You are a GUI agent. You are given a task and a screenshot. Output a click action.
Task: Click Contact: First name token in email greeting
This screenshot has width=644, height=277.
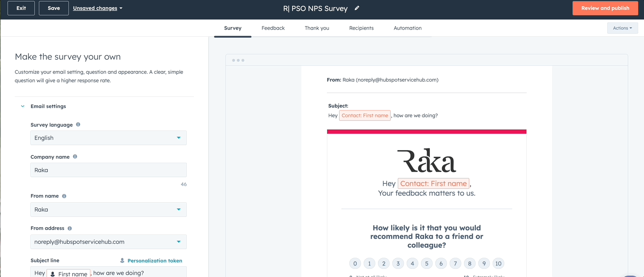pos(434,183)
